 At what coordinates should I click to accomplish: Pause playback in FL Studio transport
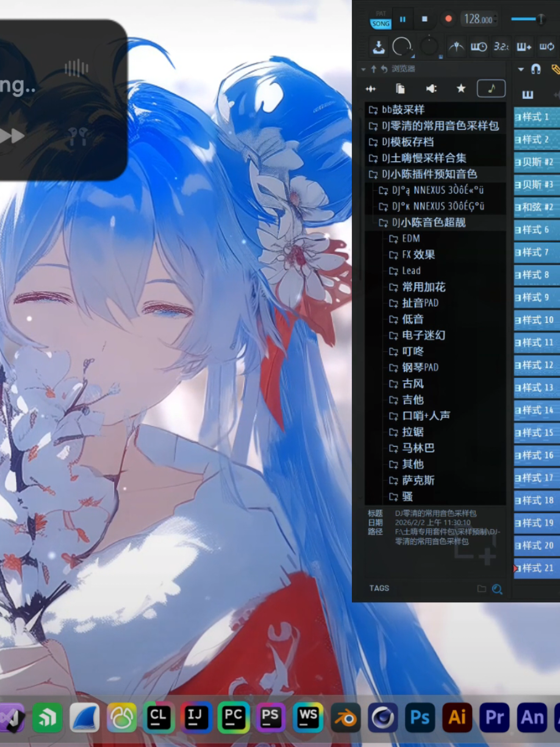tap(403, 19)
